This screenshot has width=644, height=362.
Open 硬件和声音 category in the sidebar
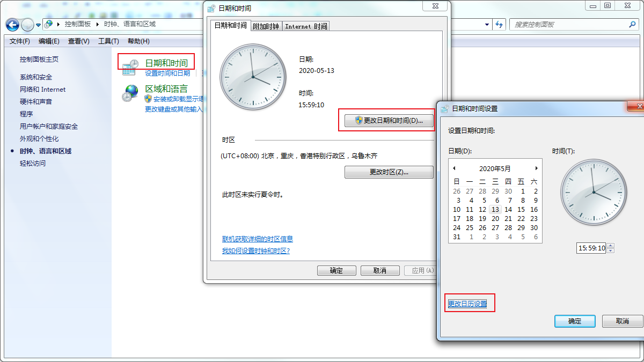[x=36, y=102]
